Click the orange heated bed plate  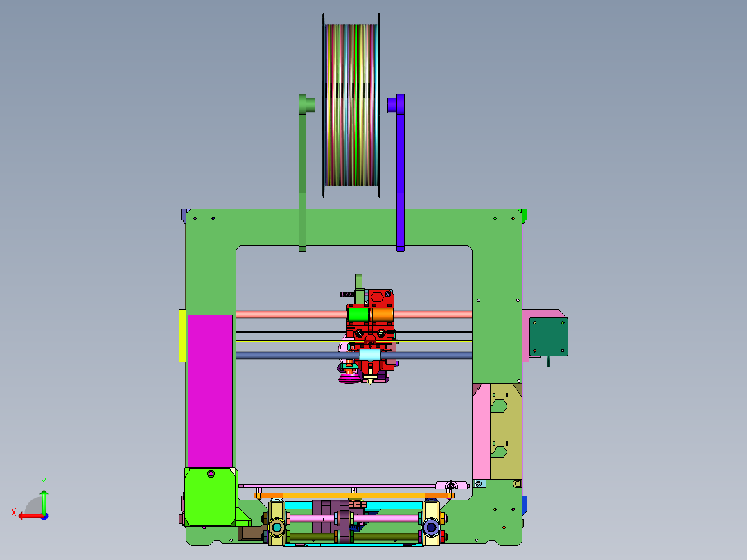[353, 496]
